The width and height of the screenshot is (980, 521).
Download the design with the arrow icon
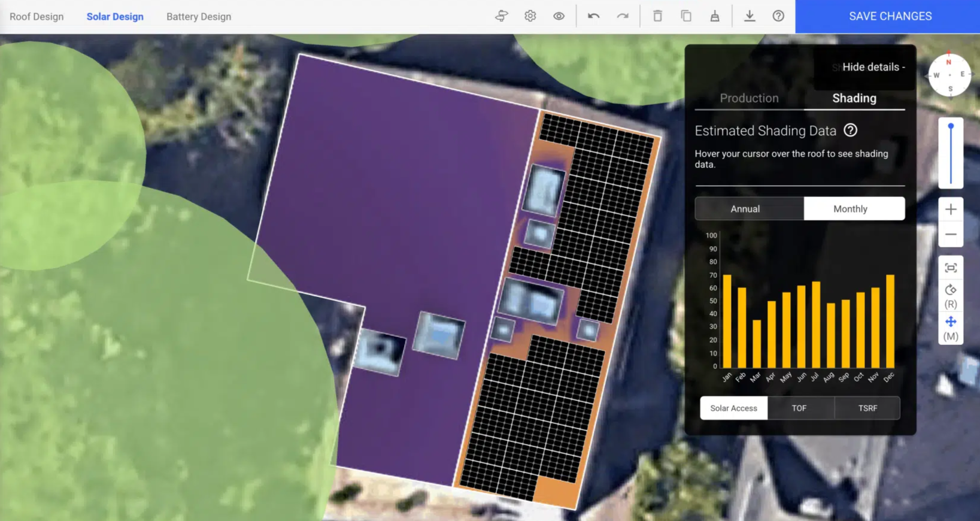click(749, 16)
